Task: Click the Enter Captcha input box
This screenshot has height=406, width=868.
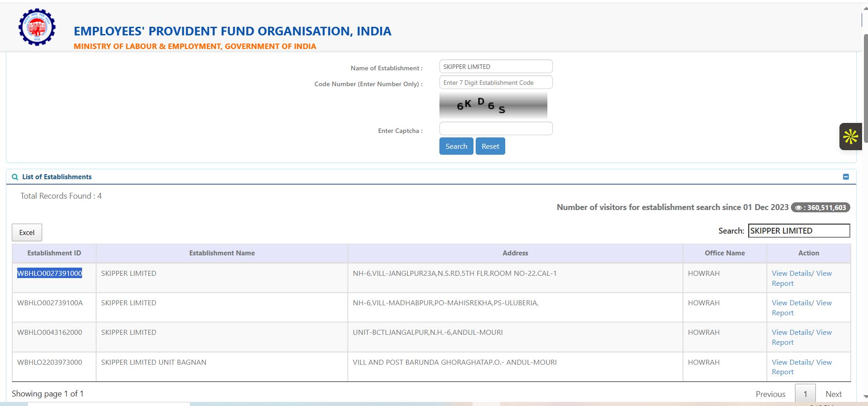Action: [496, 129]
